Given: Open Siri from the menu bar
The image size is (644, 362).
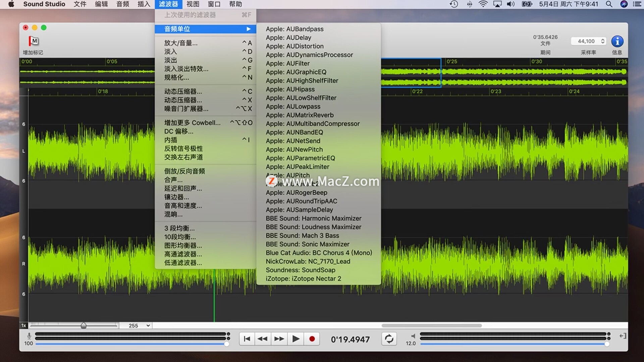Looking at the screenshot, I should 624,4.
